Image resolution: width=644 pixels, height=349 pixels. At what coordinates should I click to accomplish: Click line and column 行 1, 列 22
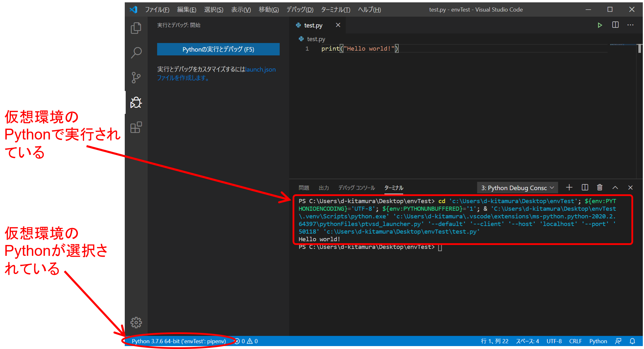point(494,341)
